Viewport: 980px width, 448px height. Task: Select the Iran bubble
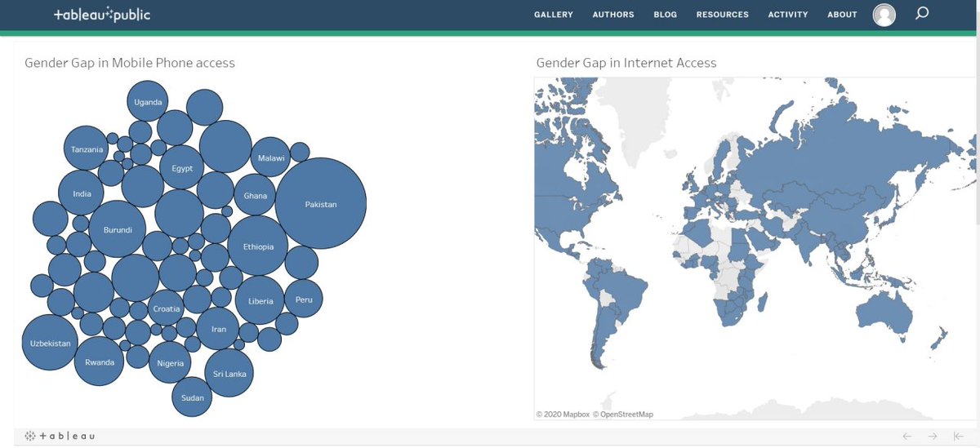218,329
